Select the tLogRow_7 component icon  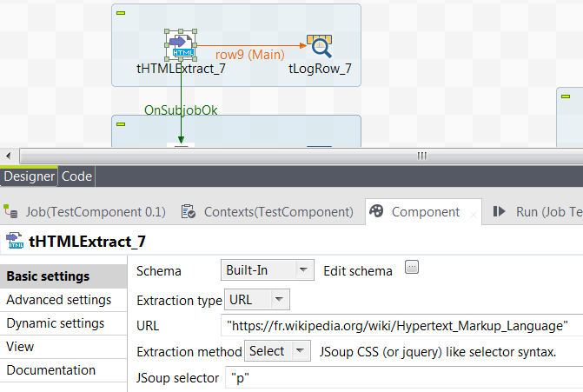pos(319,45)
